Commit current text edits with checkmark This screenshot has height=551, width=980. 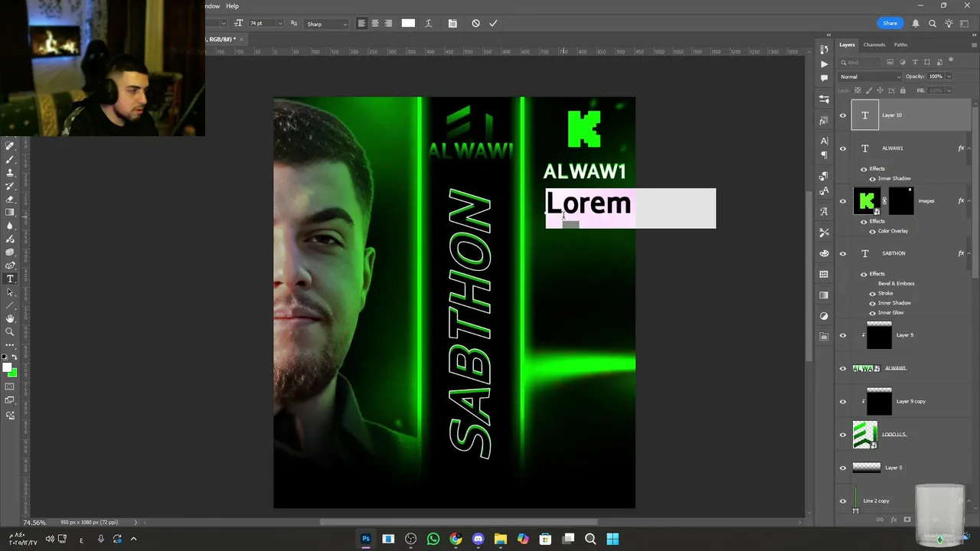point(493,24)
